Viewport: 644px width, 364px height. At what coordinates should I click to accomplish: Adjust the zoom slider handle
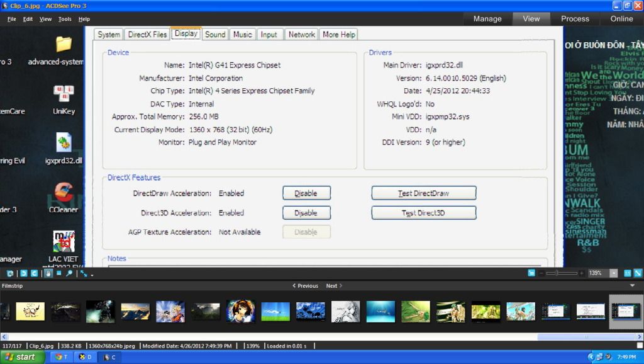(x=557, y=273)
